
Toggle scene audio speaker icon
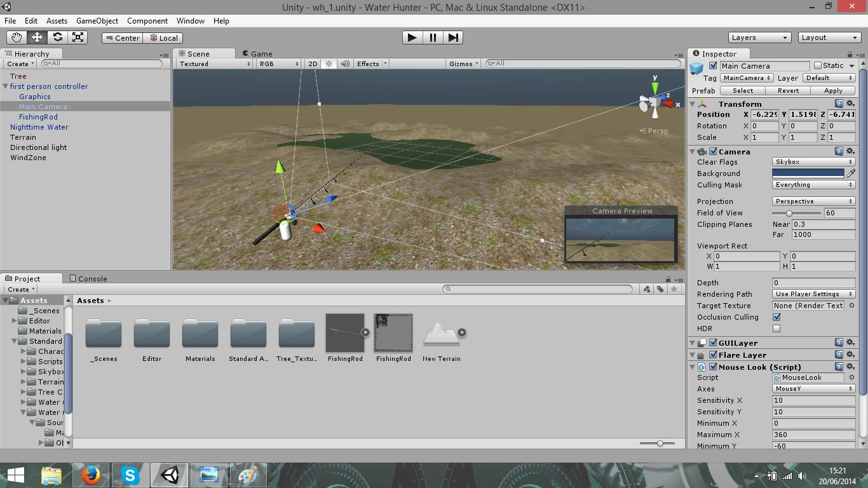(345, 64)
